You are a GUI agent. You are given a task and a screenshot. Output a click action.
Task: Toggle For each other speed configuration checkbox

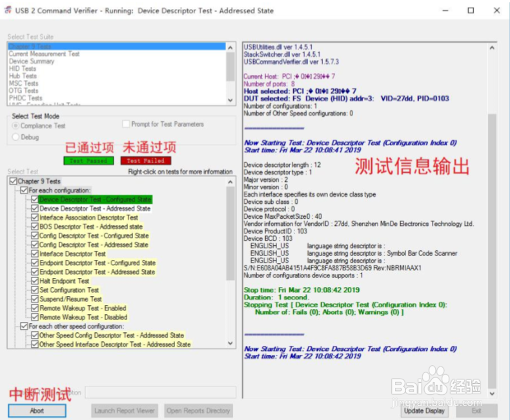coord(24,326)
